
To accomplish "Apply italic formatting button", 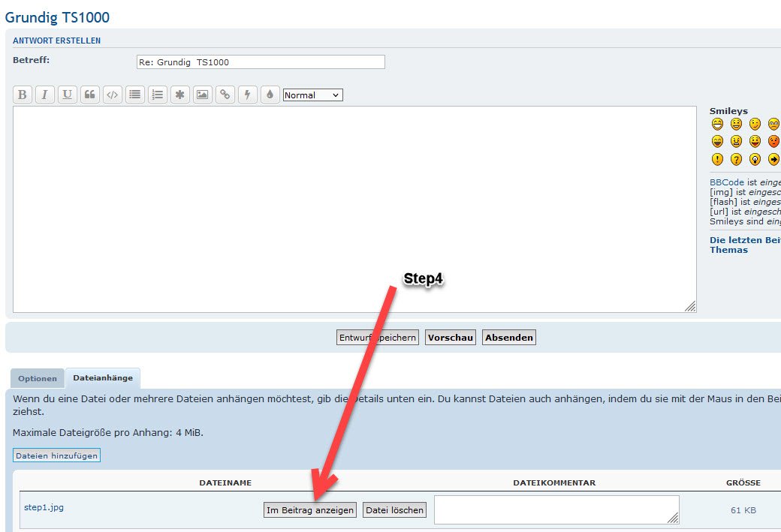I will point(45,95).
